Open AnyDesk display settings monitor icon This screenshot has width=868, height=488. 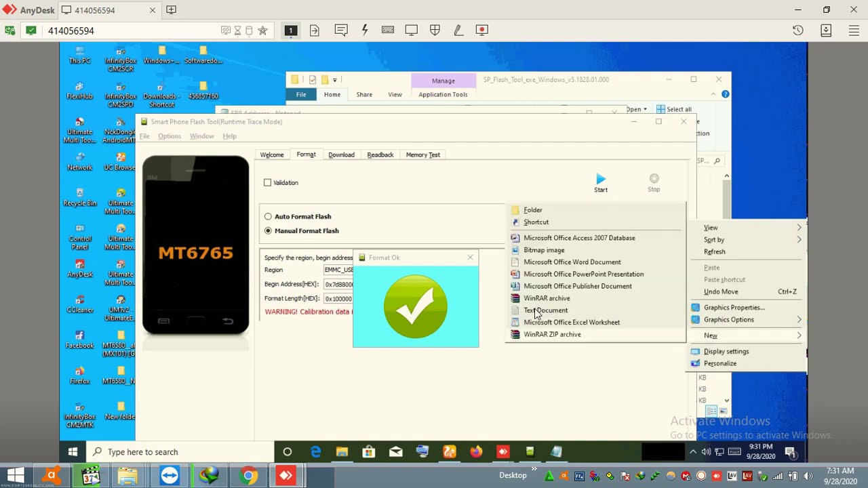[x=411, y=30]
